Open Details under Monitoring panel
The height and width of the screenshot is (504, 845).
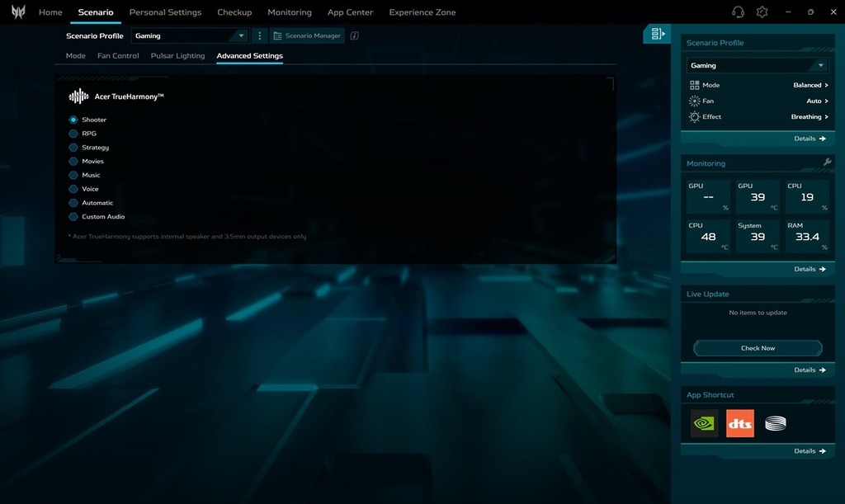point(810,269)
